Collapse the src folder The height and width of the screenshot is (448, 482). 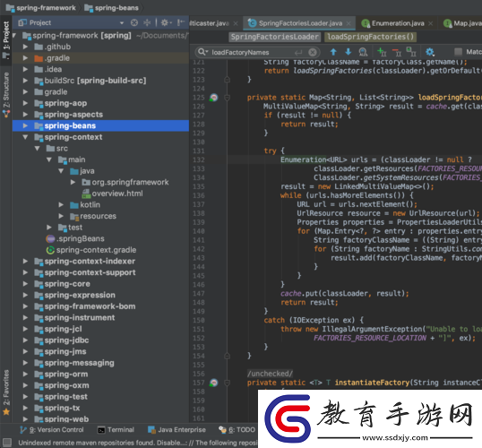point(38,148)
